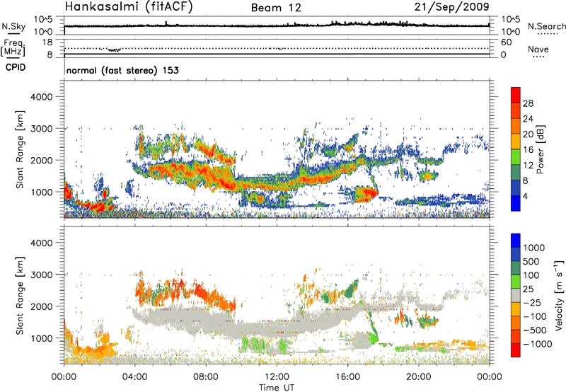Click the 'Time UT' axis title
566x392 pixels.
click(x=277, y=387)
